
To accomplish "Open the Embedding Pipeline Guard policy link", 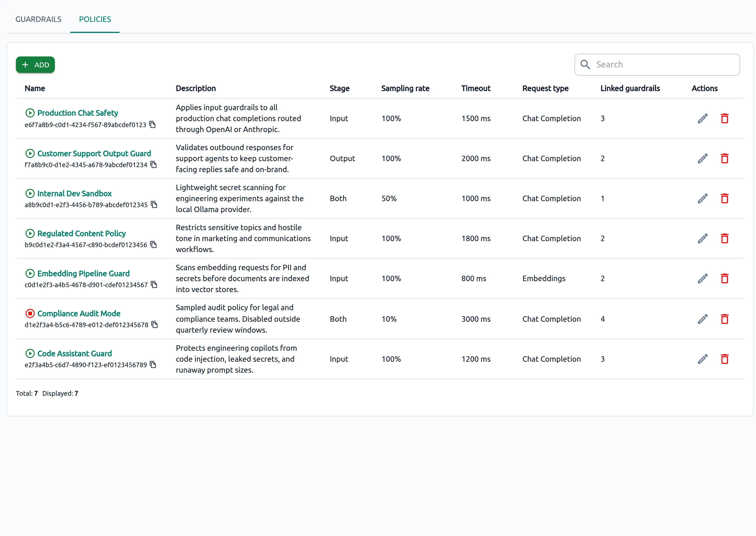I will pyautogui.click(x=84, y=273).
